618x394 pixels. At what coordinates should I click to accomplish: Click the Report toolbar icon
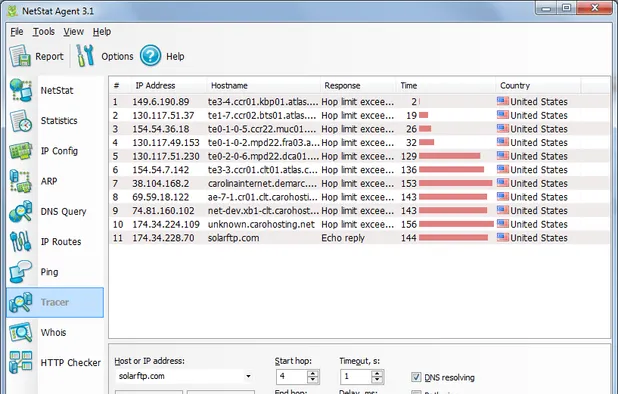[x=20, y=56]
